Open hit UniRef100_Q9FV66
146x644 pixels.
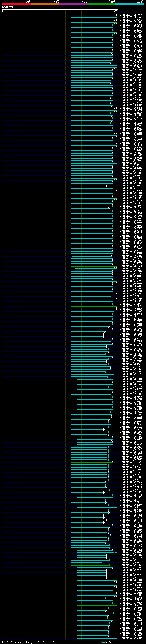coord(131,25)
